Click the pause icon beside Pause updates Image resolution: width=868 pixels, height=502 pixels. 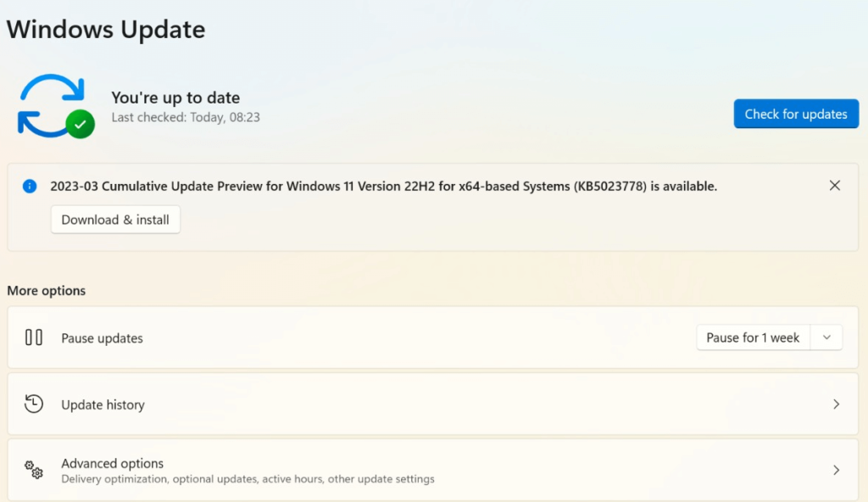point(34,337)
